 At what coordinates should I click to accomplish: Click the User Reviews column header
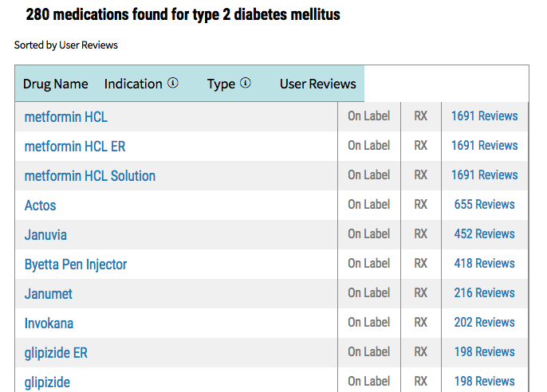[318, 84]
